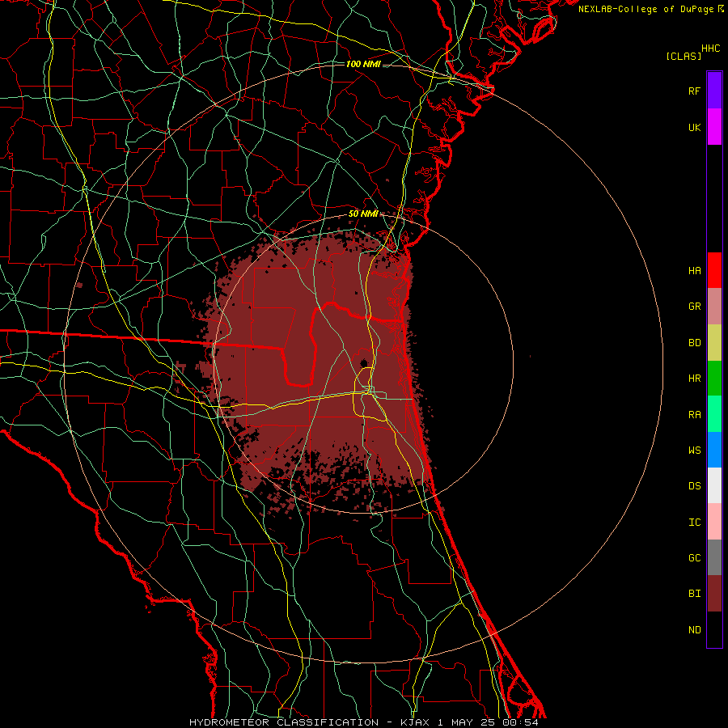
Task: Click the HR legend label
Action: pos(695,379)
